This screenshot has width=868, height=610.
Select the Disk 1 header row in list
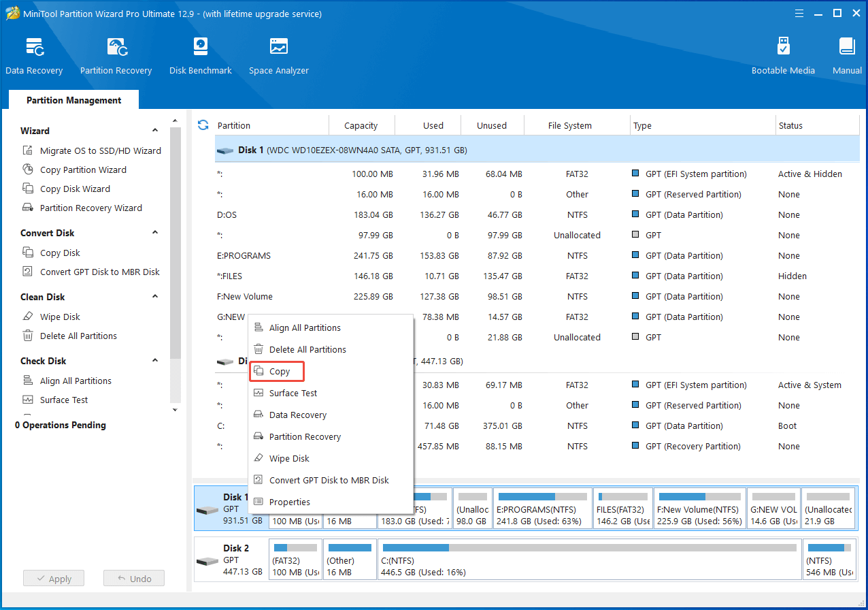537,150
